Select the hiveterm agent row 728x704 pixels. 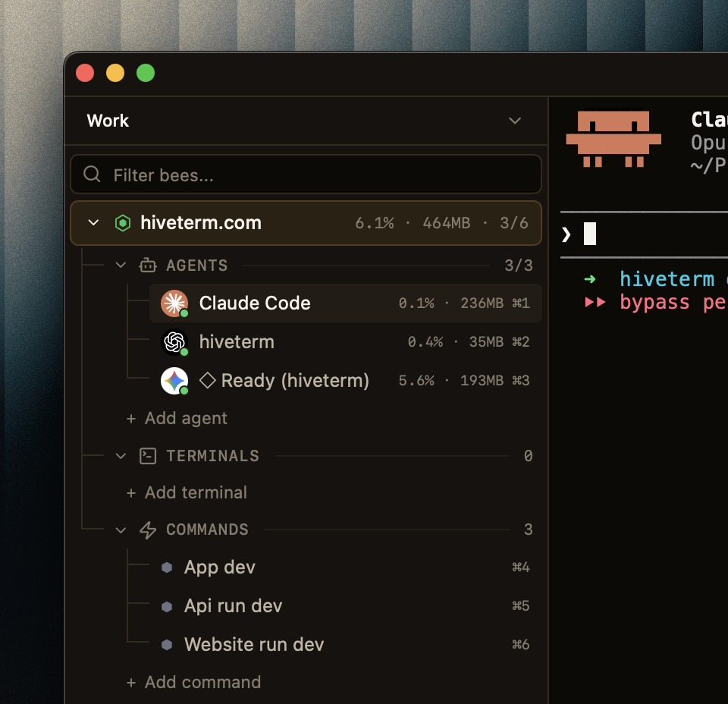click(346, 342)
